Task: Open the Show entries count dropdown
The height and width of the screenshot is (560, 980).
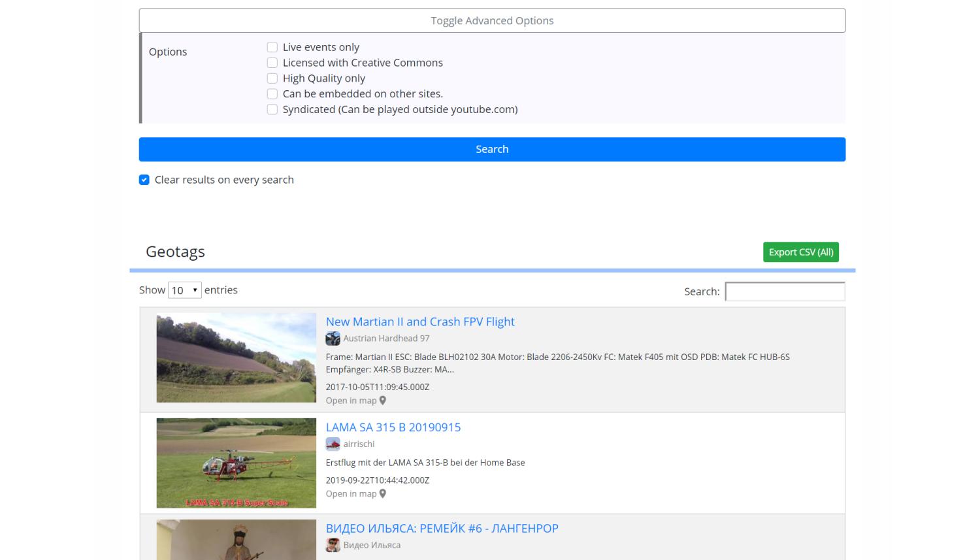Action: click(x=184, y=290)
